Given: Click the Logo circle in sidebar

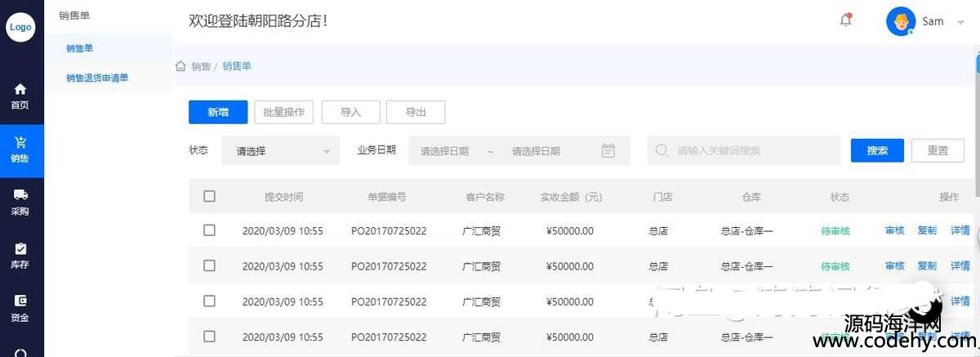Looking at the screenshot, I should point(20,27).
